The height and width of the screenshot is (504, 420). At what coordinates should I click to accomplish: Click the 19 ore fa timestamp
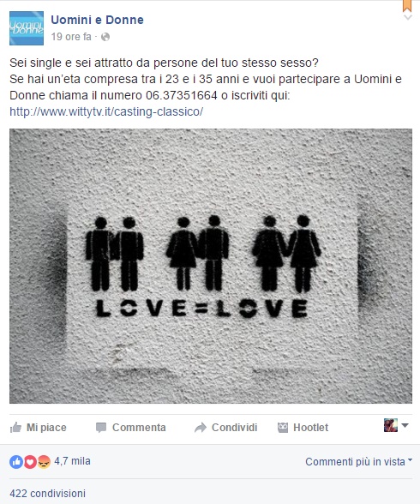click(71, 37)
